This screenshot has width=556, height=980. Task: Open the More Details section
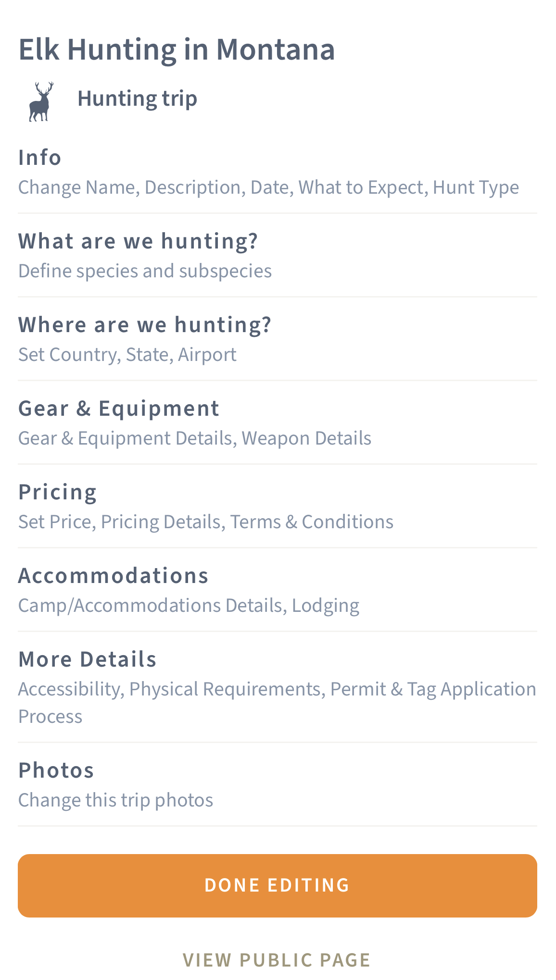87,658
